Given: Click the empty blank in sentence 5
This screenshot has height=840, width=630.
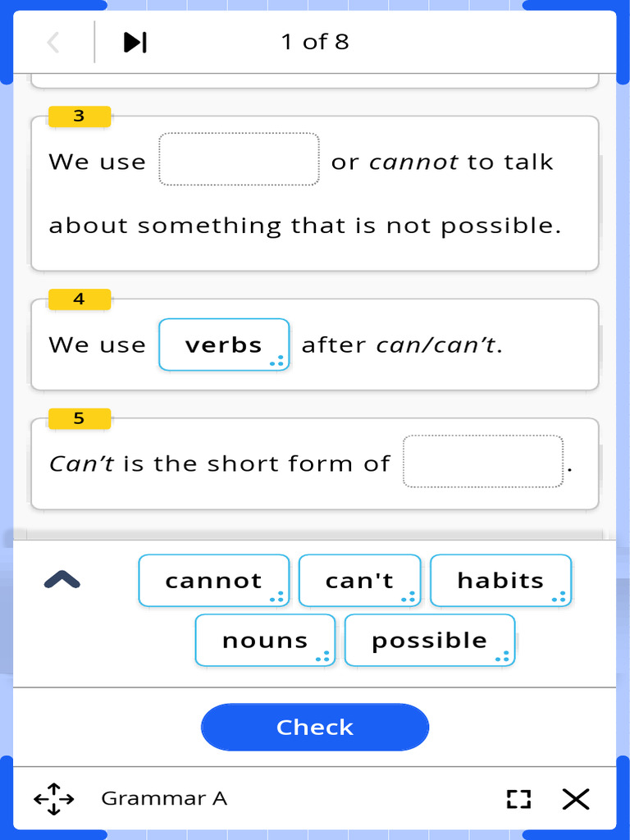Looking at the screenshot, I should 483,461.
